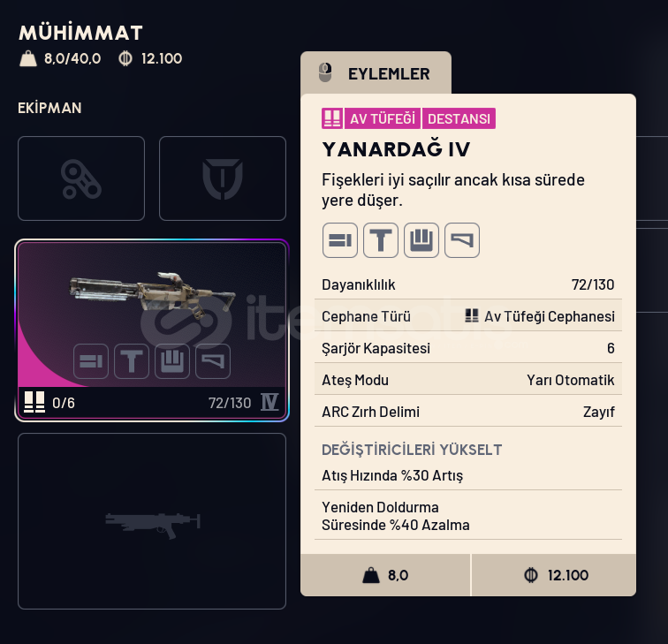Click the Ateş Modu stat row
This screenshot has height=644, width=668.
click(467, 380)
